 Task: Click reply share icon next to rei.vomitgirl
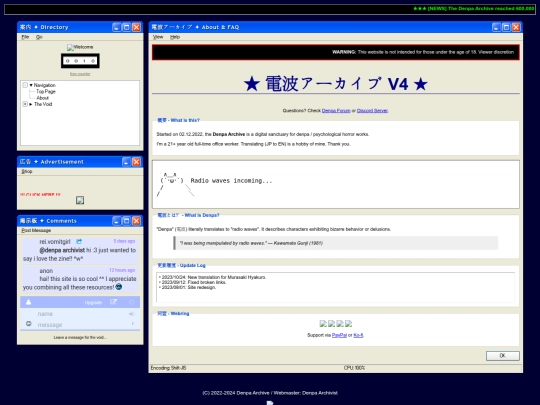coord(79,241)
